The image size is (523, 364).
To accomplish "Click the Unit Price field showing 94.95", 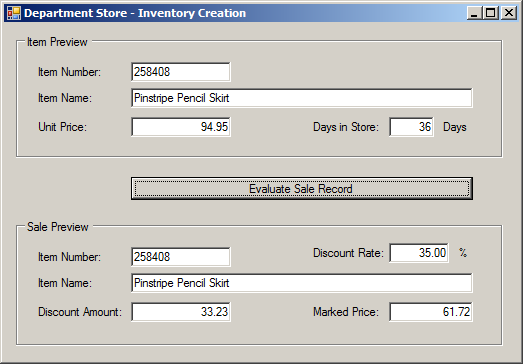I will pyautogui.click(x=180, y=127).
